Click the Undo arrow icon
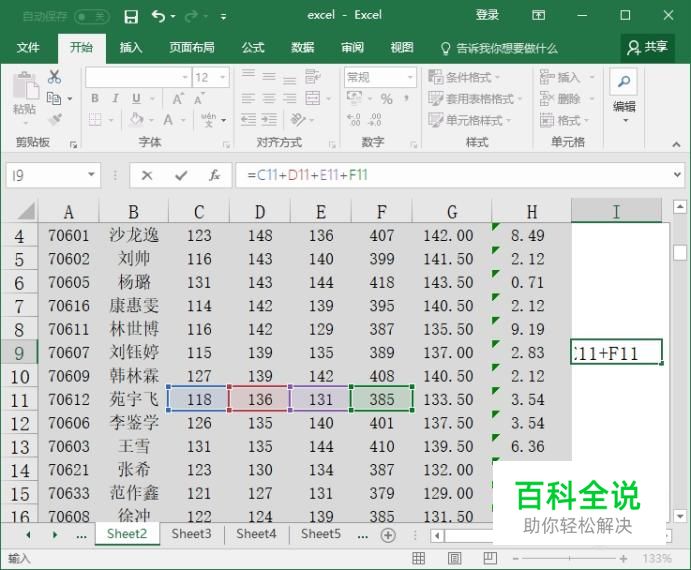Screen dimensions: 691x570 point(158,17)
